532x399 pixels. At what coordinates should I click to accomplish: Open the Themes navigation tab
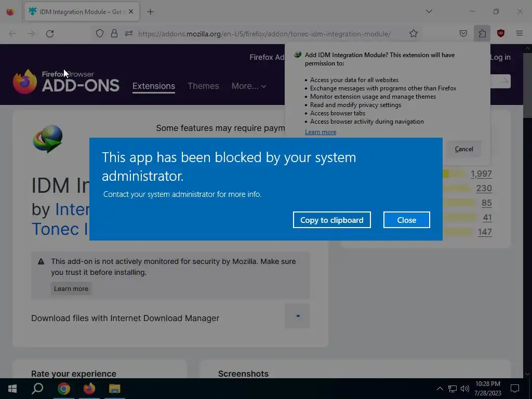coord(203,86)
